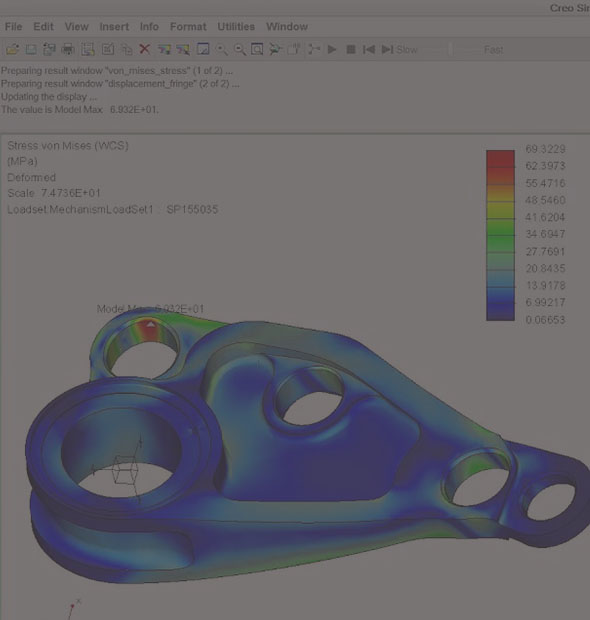590x620 pixels.
Task: Open the Window menu
Action: (x=287, y=26)
